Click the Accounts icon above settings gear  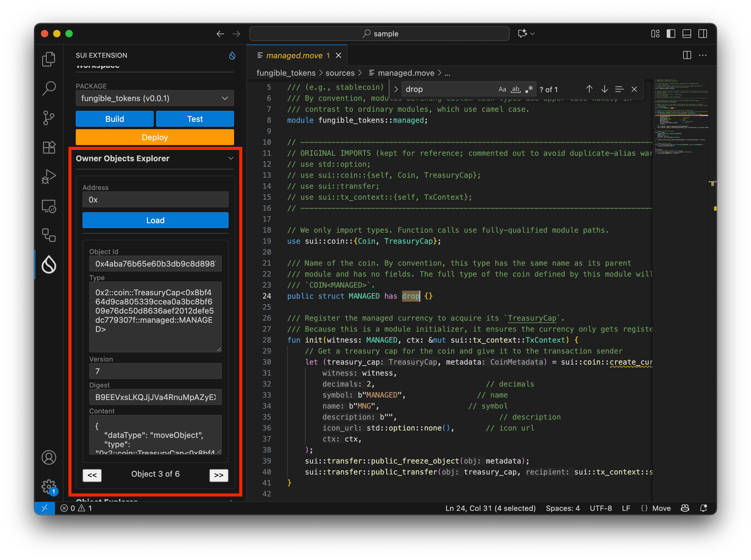(x=49, y=457)
